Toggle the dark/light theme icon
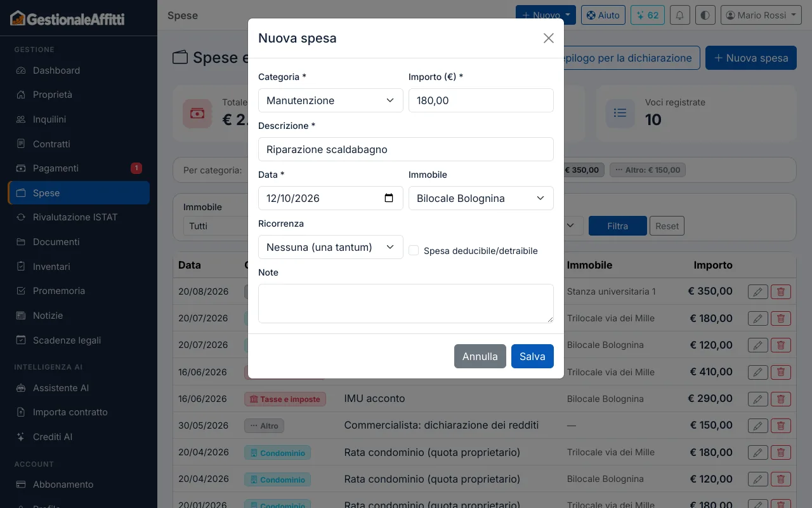The width and height of the screenshot is (812, 508). point(705,15)
